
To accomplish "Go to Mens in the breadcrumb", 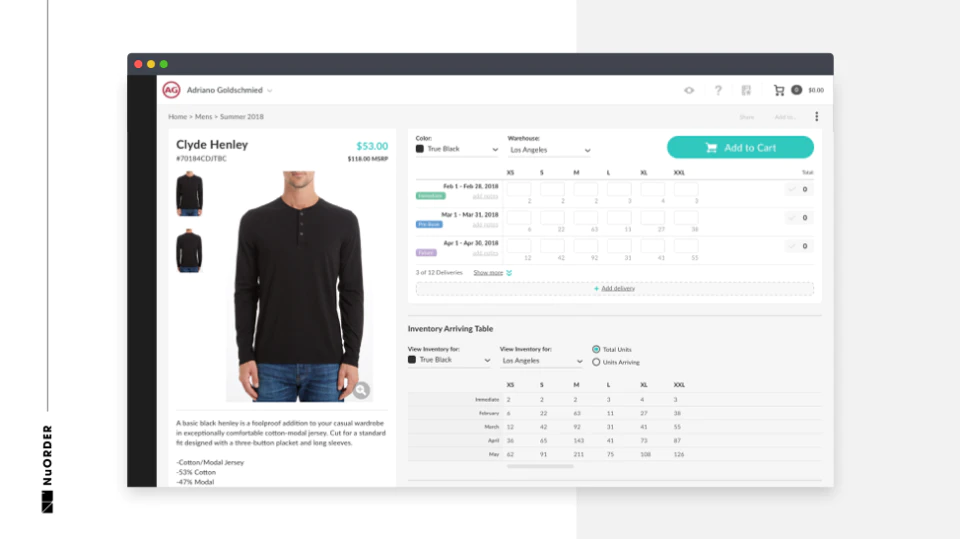I will [x=203, y=116].
